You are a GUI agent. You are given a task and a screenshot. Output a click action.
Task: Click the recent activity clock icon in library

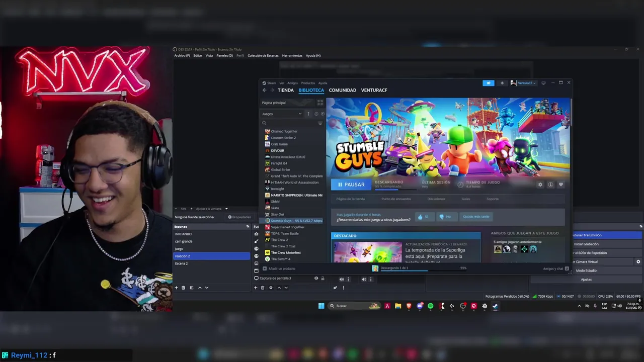(316, 114)
